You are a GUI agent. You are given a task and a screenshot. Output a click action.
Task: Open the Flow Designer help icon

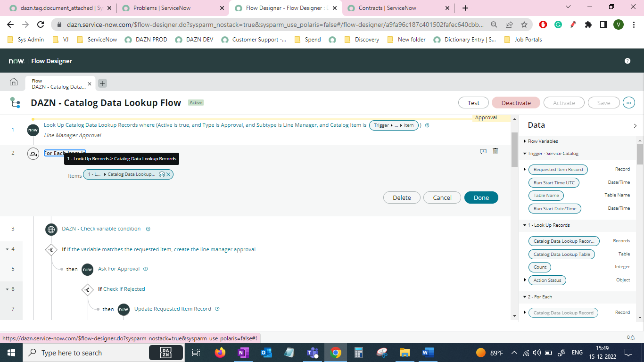click(x=627, y=61)
